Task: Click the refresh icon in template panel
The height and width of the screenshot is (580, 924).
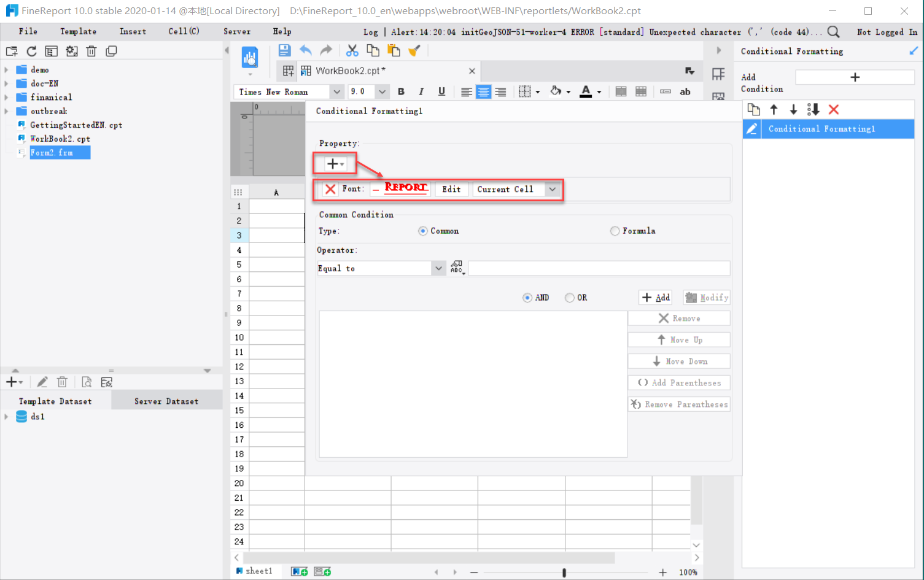Action: [31, 51]
